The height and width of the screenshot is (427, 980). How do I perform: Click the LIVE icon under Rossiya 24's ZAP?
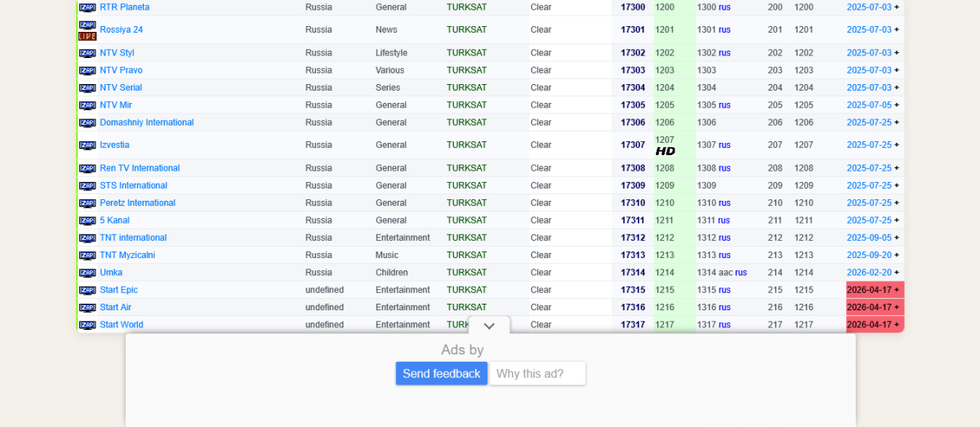pyautogui.click(x=87, y=36)
